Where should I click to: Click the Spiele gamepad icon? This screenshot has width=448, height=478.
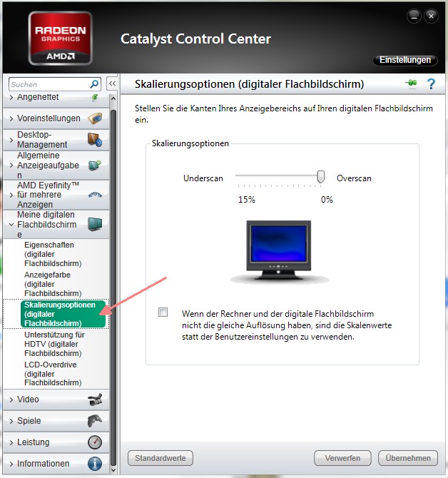(95, 421)
